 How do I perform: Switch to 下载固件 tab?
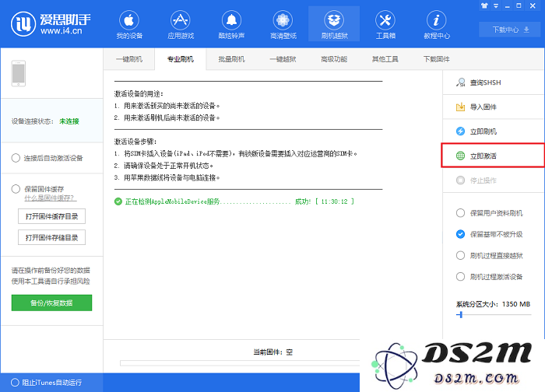point(437,59)
